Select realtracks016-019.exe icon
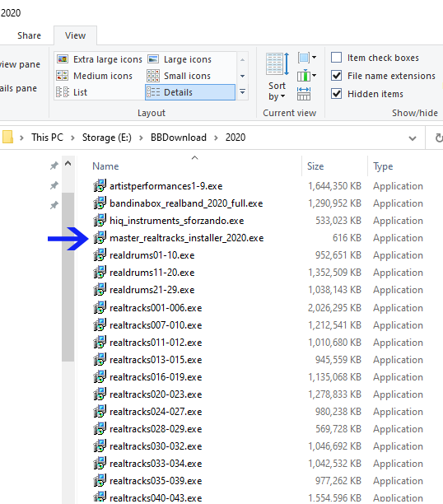This screenshot has width=443, height=504. click(100, 376)
